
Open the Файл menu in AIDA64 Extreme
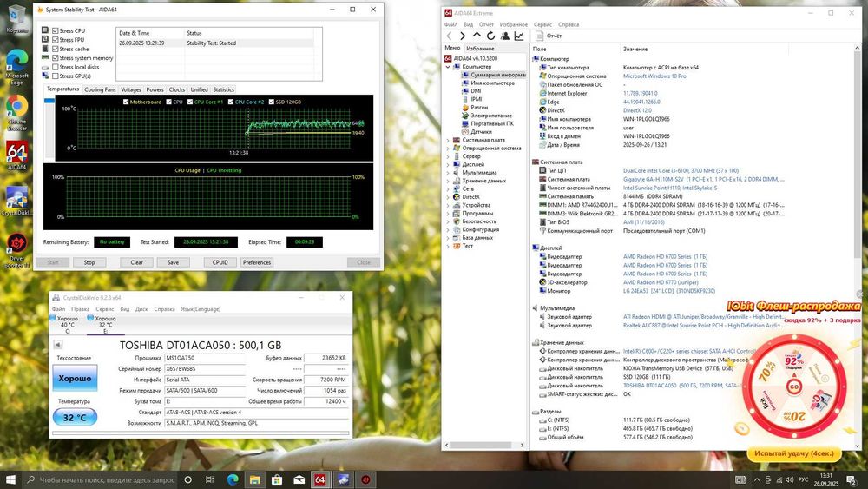[x=450, y=24]
